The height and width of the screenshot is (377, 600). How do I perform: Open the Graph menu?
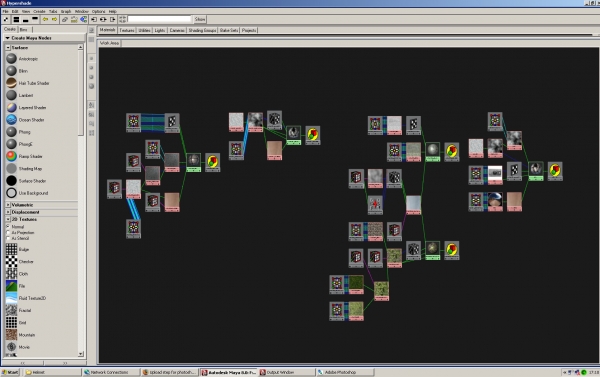(66, 11)
